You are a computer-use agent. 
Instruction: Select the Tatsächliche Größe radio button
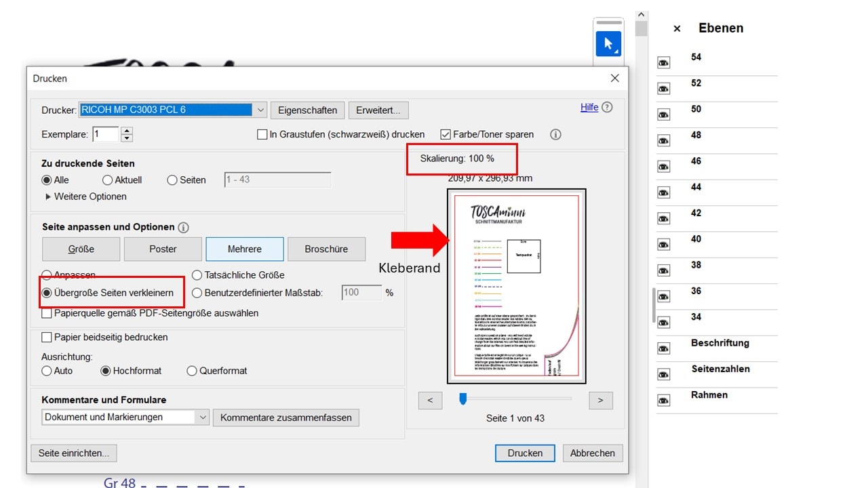tap(197, 275)
